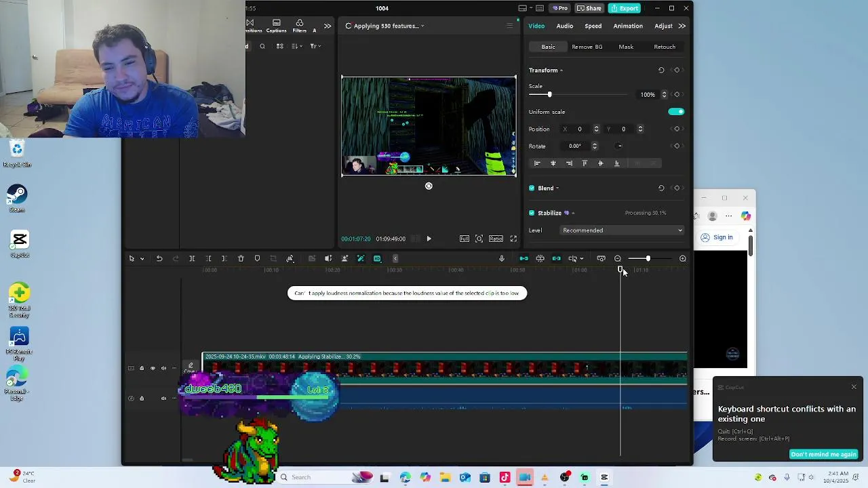Screen dimensions: 868x488
Task: Uncheck the Stabilize checkbox
Action: 532,213
